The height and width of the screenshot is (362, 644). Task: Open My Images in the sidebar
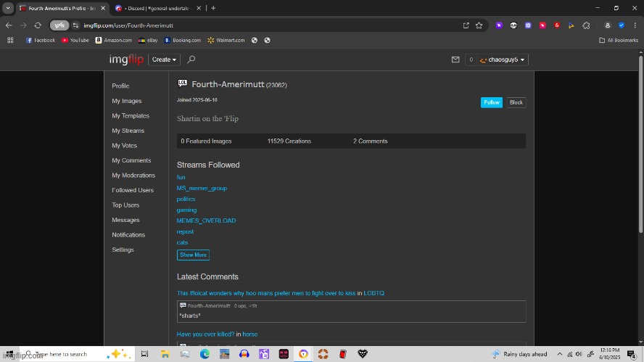click(127, 101)
